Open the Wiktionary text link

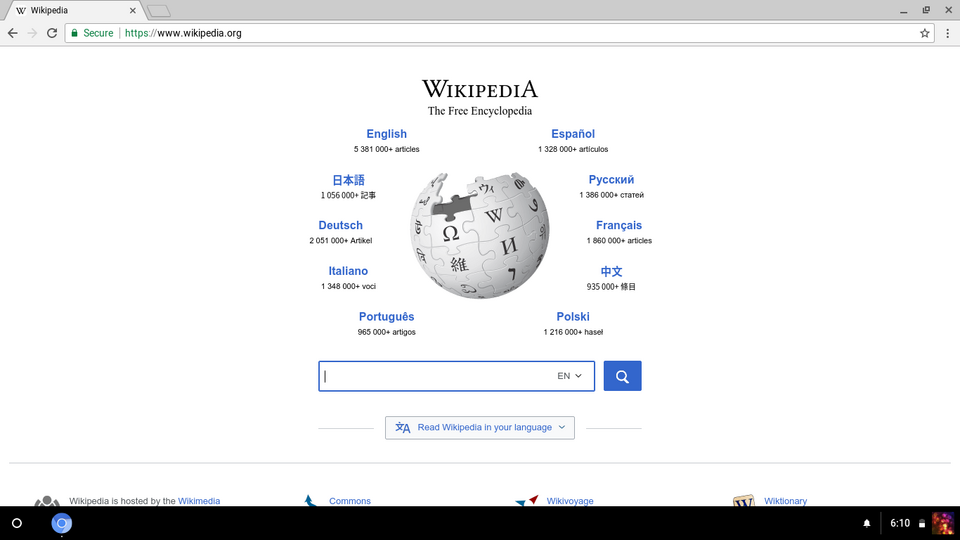[x=786, y=501]
